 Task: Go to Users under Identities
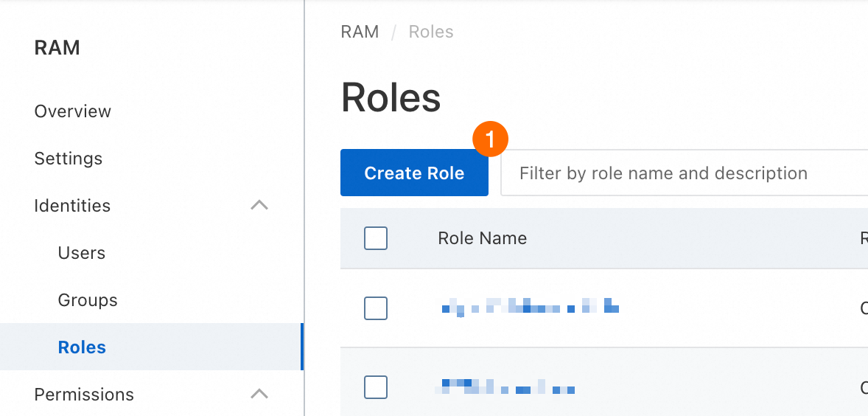coord(82,253)
